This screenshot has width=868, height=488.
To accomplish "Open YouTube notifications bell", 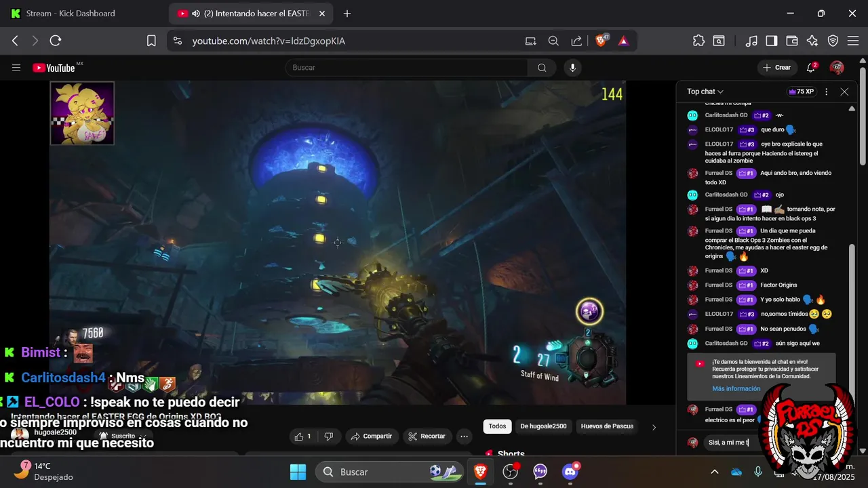I will pyautogui.click(x=811, y=67).
